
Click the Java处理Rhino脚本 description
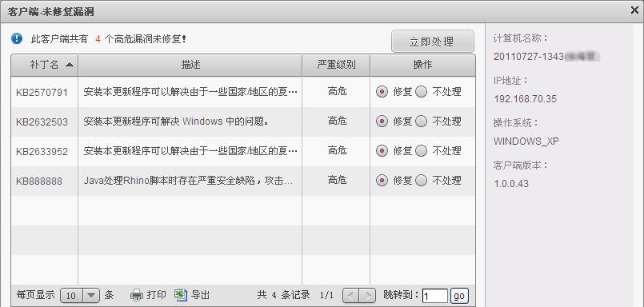pyautogui.click(x=189, y=181)
